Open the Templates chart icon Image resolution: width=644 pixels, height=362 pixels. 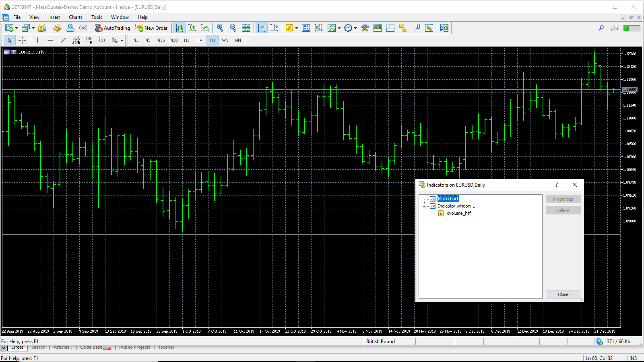tap(332, 28)
